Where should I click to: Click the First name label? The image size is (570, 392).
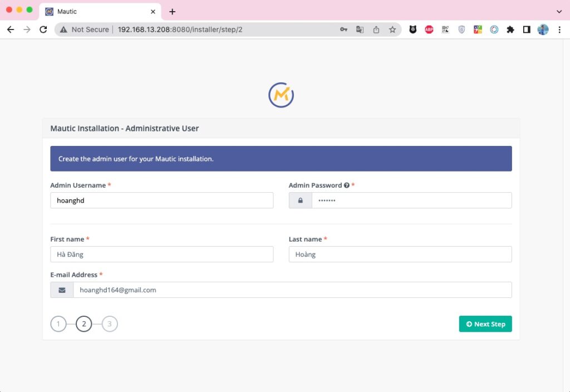click(x=67, y=239)
